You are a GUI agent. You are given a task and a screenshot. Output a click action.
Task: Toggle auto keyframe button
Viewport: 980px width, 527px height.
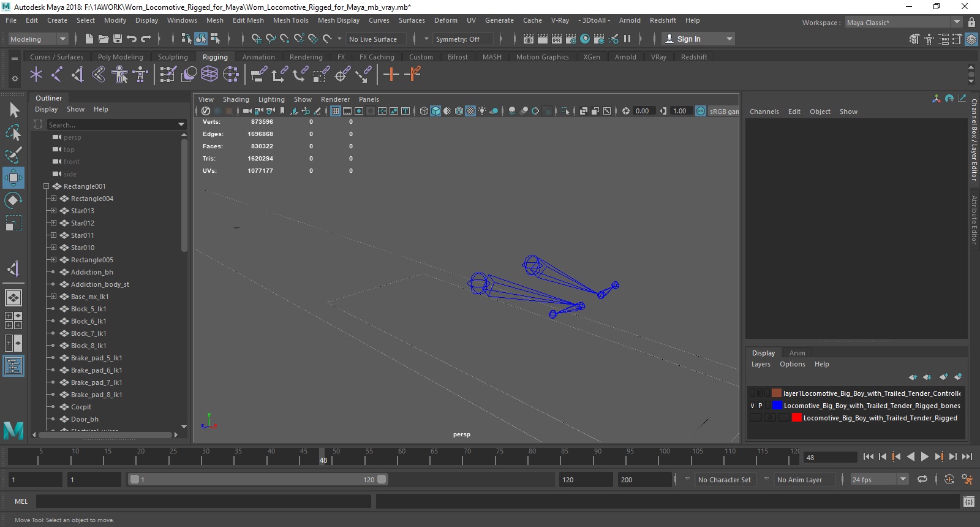tap(949, 479)
